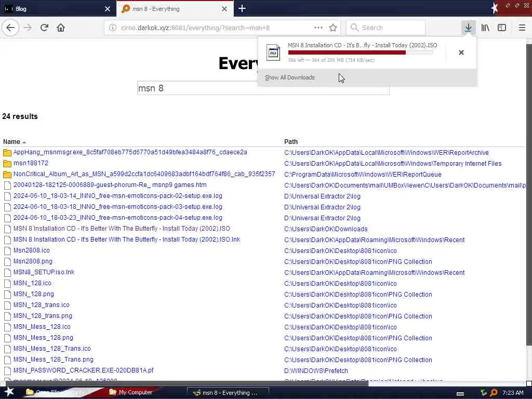Open AppHang_msnmsgr.exe folder link
Screen dimensions: 532x399
130,152
